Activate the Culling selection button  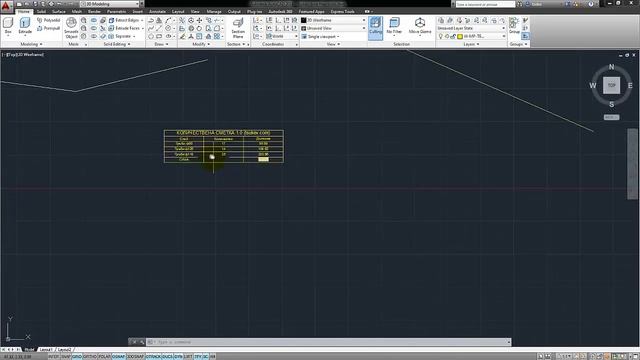coord(376,27)
